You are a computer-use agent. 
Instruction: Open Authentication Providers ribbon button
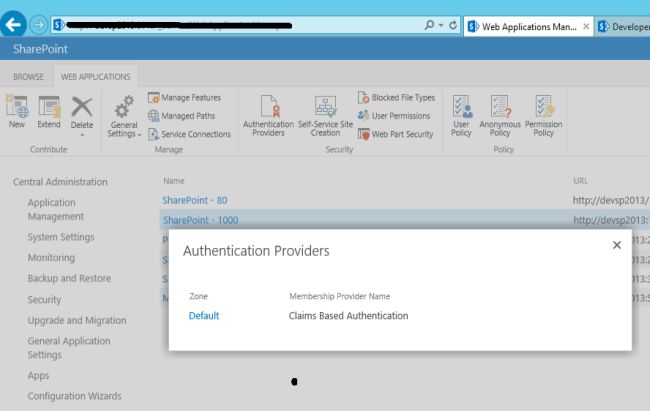[268, 116]
